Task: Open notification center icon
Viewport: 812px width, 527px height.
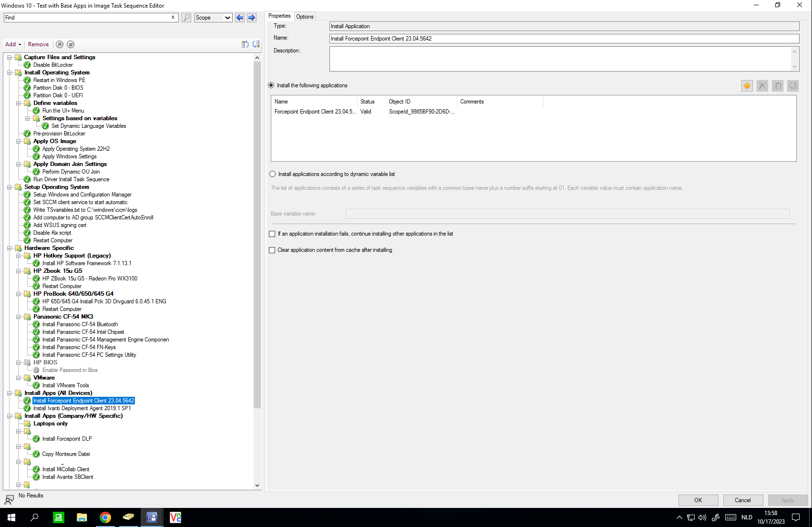Action: coord(796,517)
